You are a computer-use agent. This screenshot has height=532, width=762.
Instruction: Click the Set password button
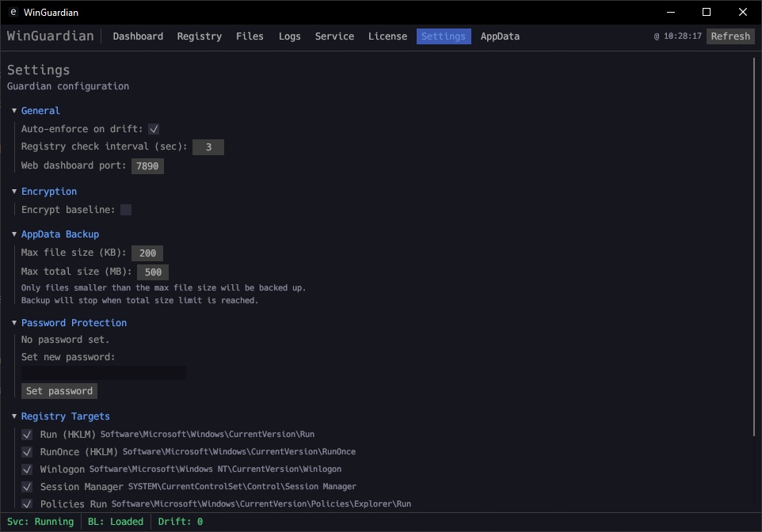[x=59, y=391]
